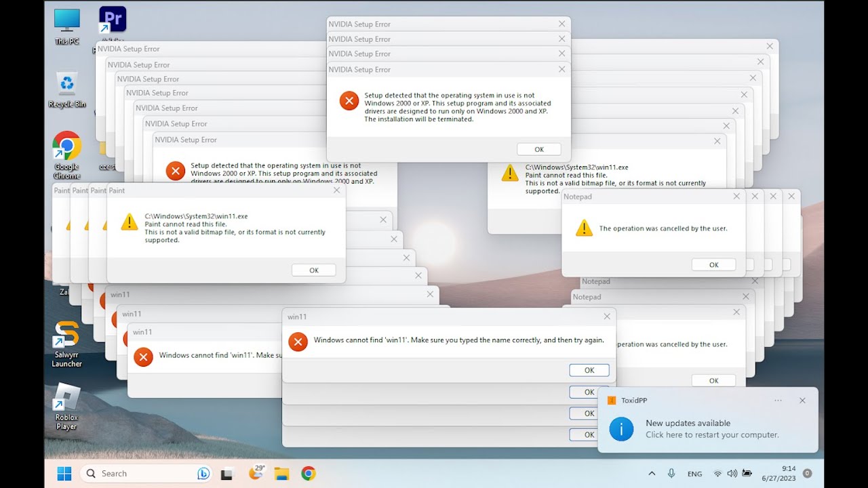Click the highlighted OK in front win11 dialog
Image resolution: width=868 pixels, height=488 pixels.
tap(589, 370)
